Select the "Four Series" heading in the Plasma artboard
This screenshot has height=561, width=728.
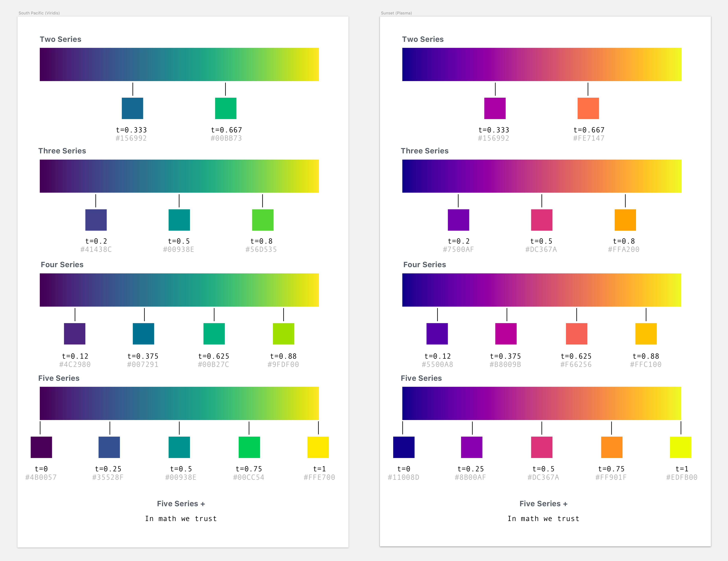coord(424,264)
